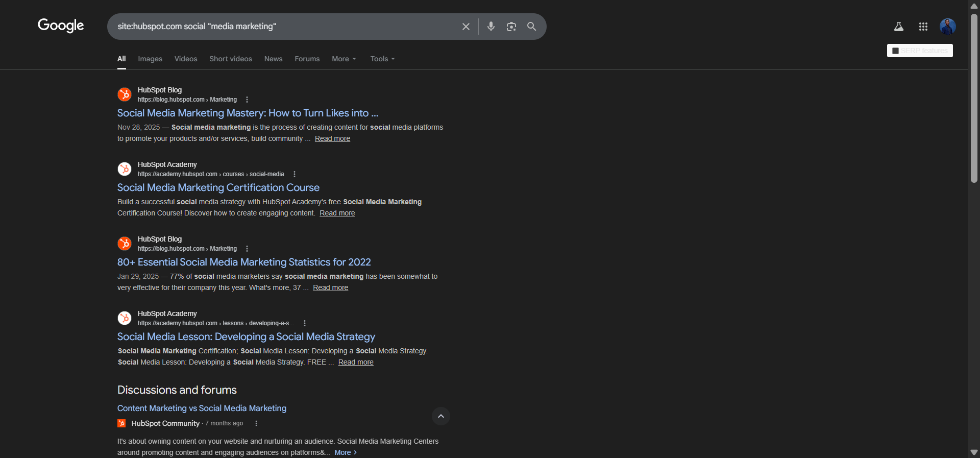Open options menu for Social Media Marketing Mastery result
This screenshot has width=980, height=458.
[247, 100]
